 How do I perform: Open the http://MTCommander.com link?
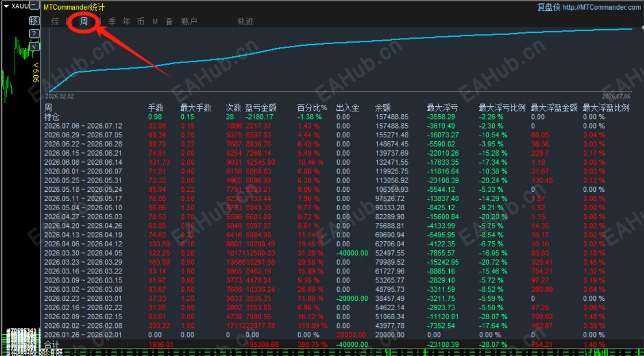point(601,7)
